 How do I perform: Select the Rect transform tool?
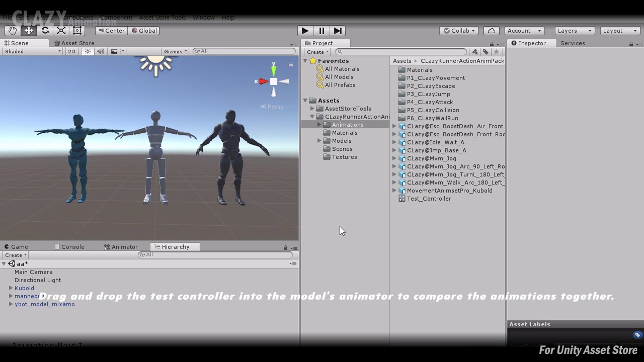[x=77, y=31]
